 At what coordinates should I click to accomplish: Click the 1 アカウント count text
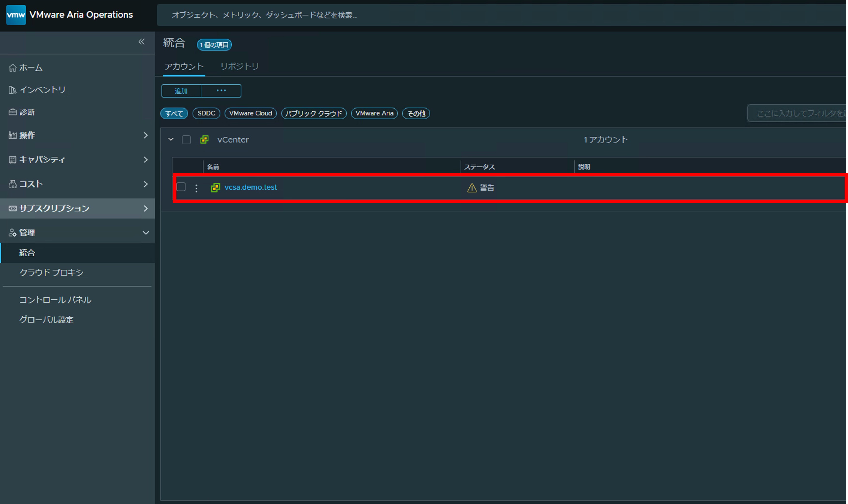pyautogui.click(x=606, y=139)
